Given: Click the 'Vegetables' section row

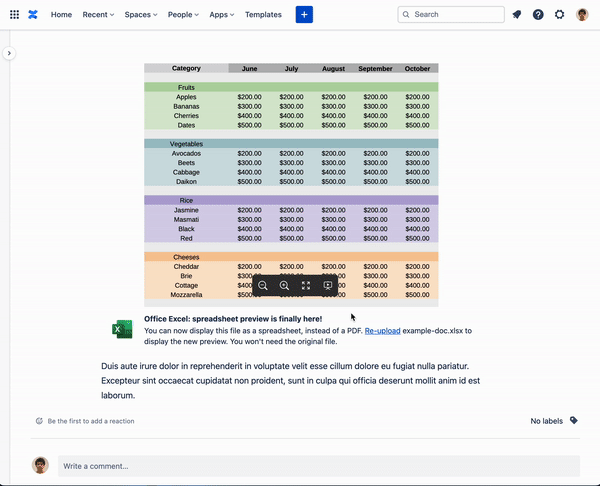Looking at the screenshot, I should 291,144.
